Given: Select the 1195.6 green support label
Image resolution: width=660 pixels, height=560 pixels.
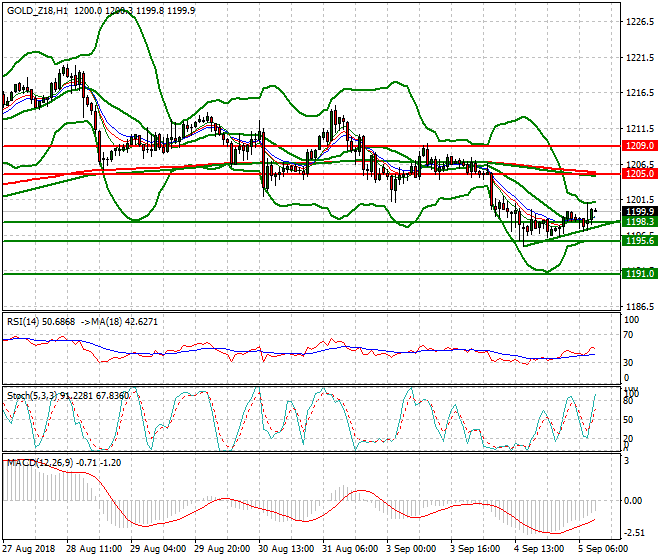Looking at the screenshot, I should coord(639,240).
